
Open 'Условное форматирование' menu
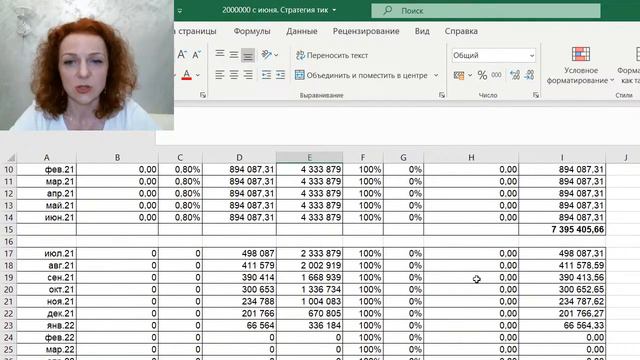(x=580, y=65)
